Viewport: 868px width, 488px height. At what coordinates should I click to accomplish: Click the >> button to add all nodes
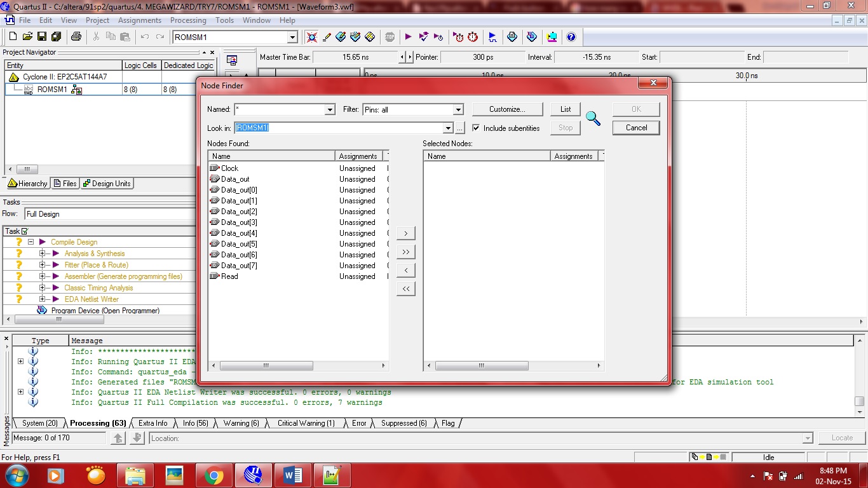click(405, 252)
